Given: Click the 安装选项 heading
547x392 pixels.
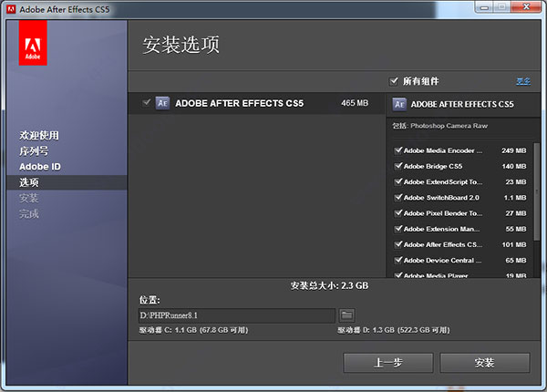Looking at the screenshot, I should coord(181,45).
